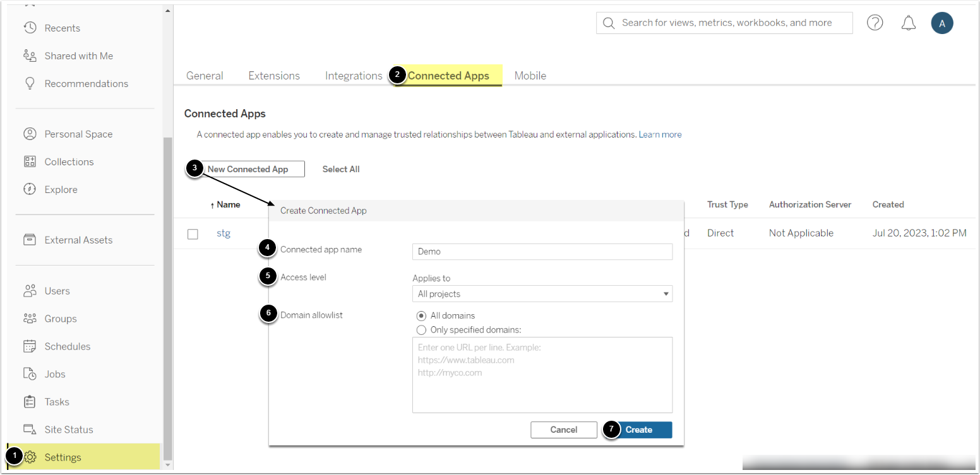Open the Schedules calendar icon
980x475 pixels.
tap(30, 346)
